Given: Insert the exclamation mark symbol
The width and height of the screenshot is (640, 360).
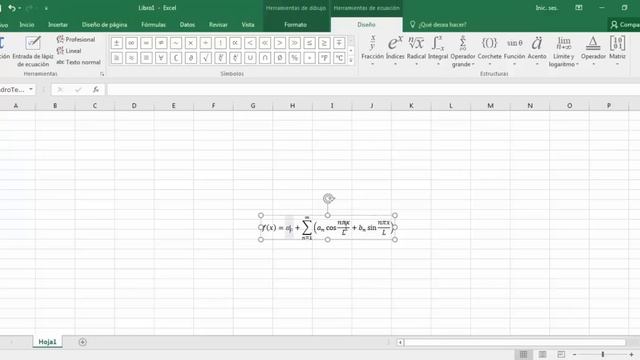Looking at the screenshot, I should point(220,43).
